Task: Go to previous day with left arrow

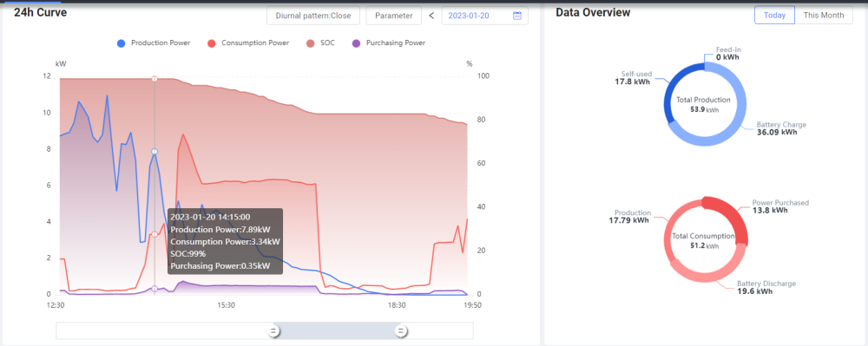Action: coord(431,16)
